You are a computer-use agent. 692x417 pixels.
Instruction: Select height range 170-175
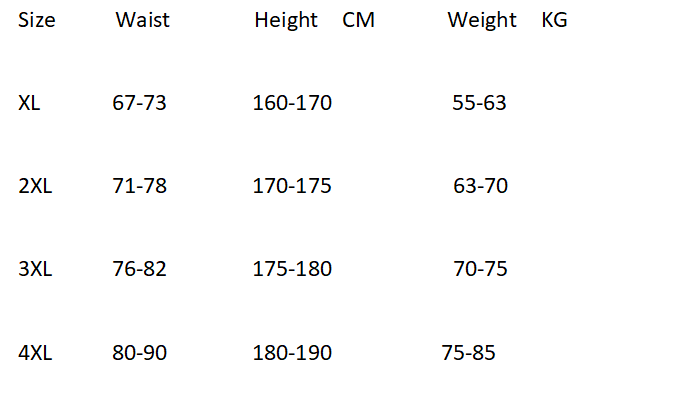point(292,186)
